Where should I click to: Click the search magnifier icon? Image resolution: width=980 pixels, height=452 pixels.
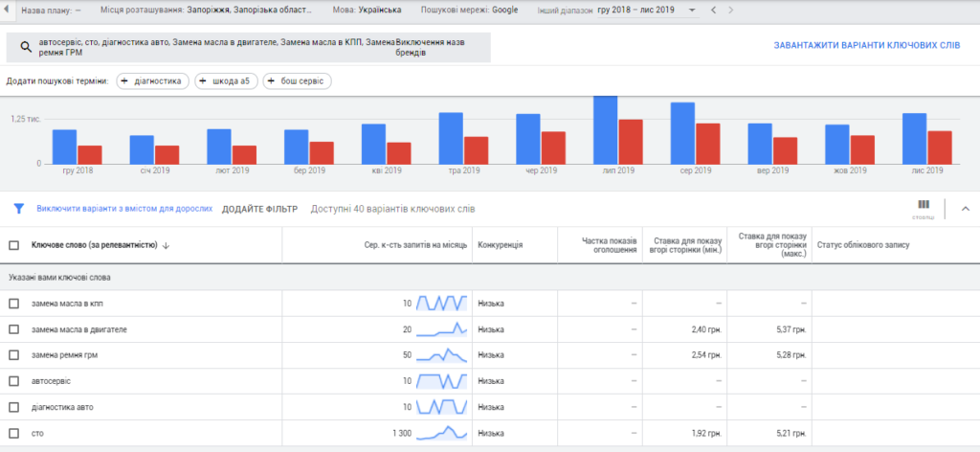(x=26, y=48)
